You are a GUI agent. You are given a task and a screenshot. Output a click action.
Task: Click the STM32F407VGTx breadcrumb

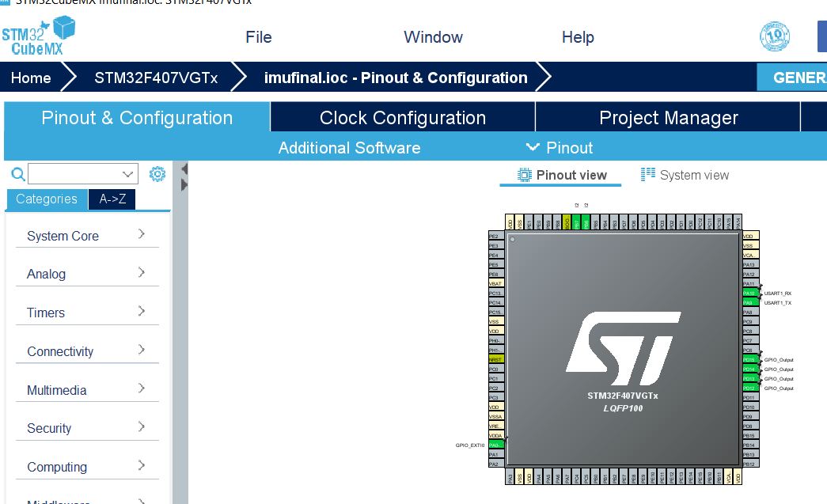[x=156, y=78]
